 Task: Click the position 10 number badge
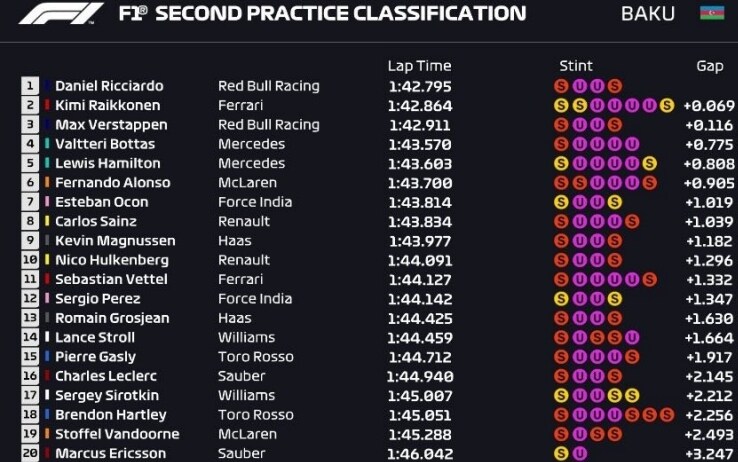[30, 260]
